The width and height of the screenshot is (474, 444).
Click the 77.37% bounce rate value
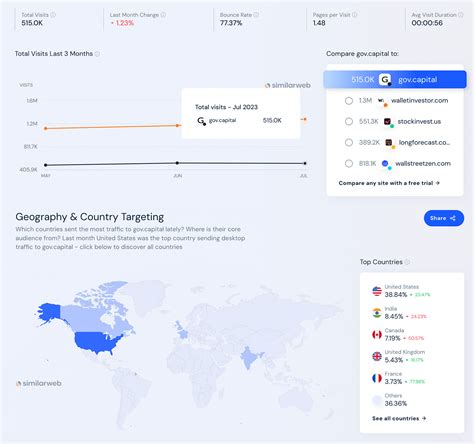click(231, 23)
